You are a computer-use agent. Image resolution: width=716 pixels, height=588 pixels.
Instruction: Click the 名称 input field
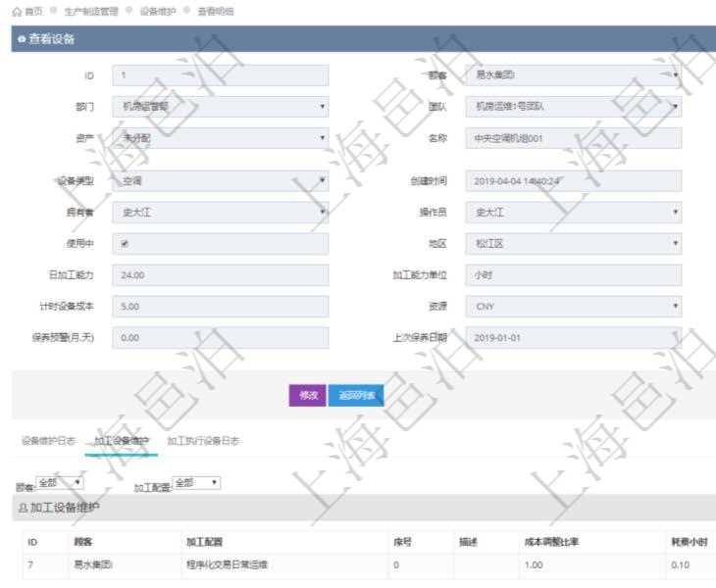click(x=573, y=138)
